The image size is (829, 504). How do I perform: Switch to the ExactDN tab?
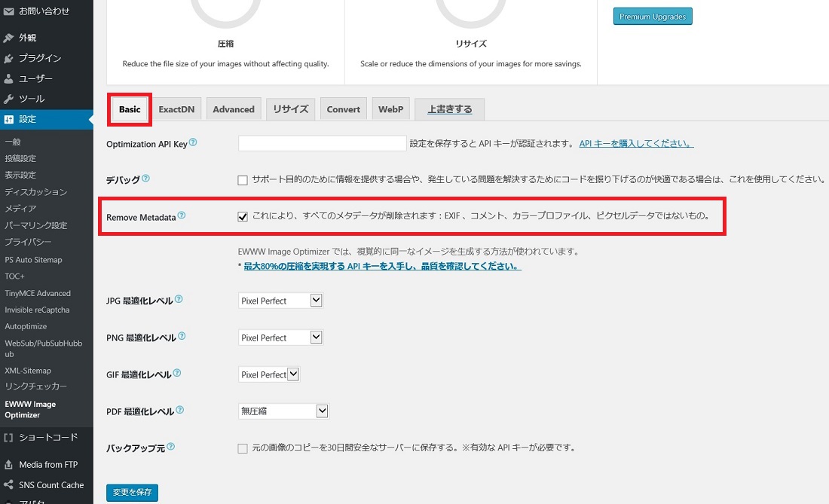(x=176, y=109)
